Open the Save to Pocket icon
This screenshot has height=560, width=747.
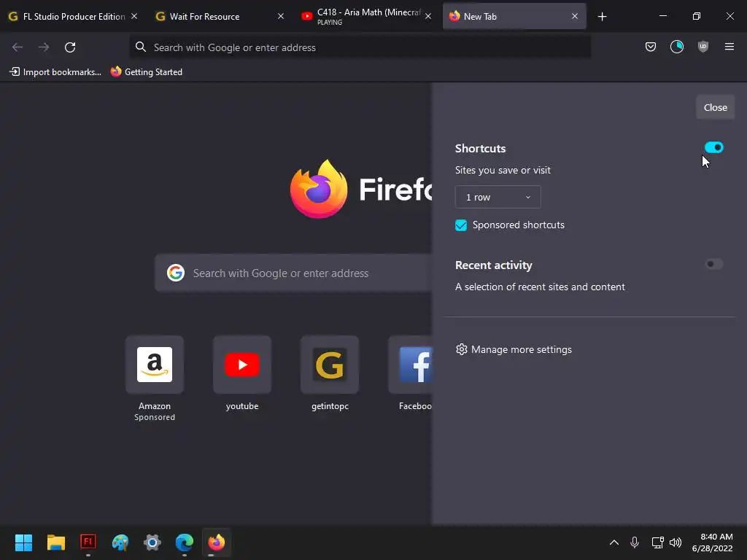(x=650, y=47)
